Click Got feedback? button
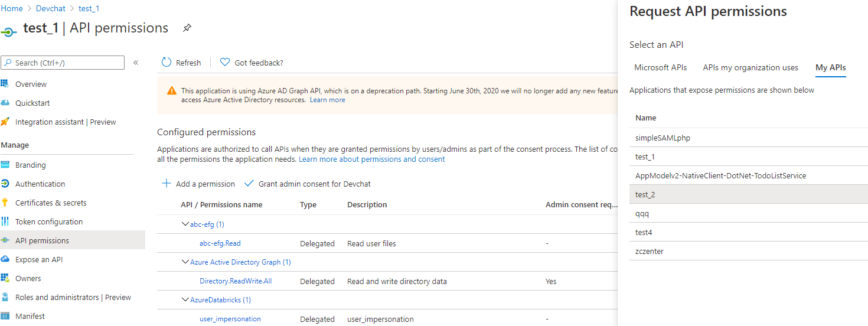 [252, 63]
